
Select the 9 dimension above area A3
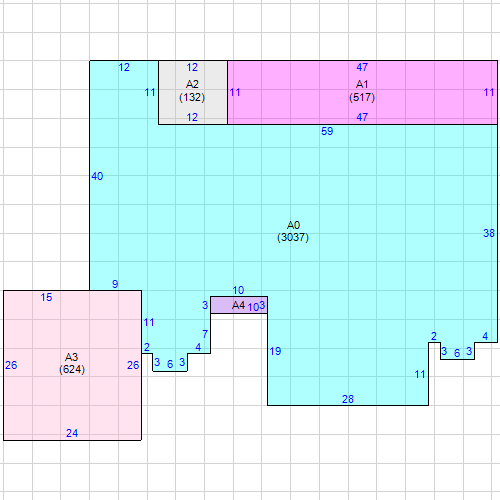[115, 284]
